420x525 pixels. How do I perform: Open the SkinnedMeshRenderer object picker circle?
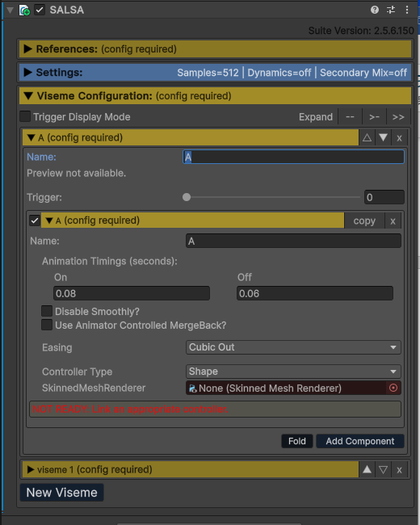(x=393, y=388)
